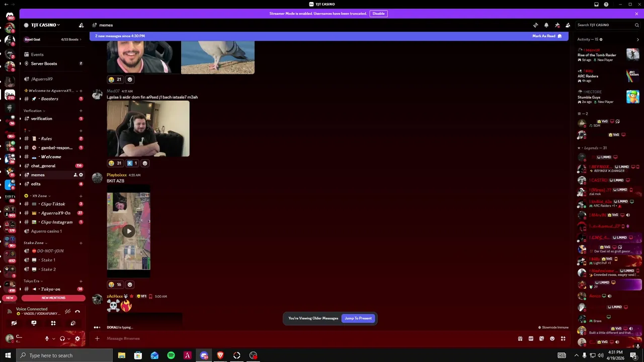Open the edits channel
The height and width of the screenshot is (362, 644).
(52, 184)
